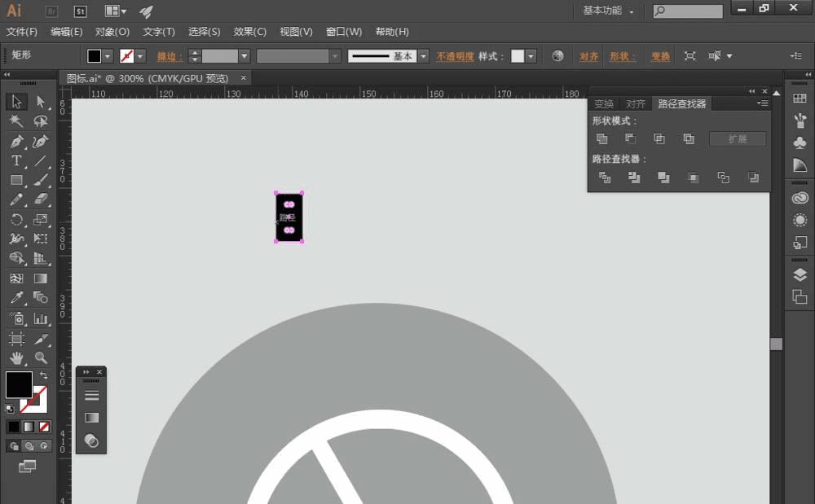Open Pathfinder panel options menu
Image resolution: width=815 pixels, height=504 pixels.
click(x=763, y=103)
